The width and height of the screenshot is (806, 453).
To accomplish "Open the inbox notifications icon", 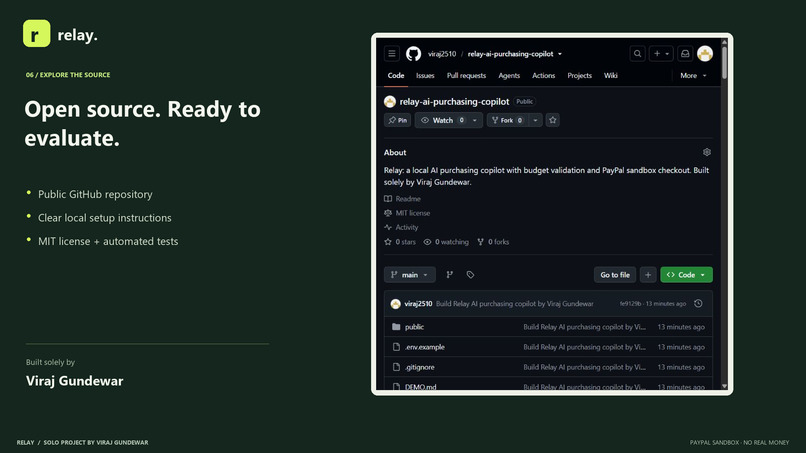I will click(685, 53).
